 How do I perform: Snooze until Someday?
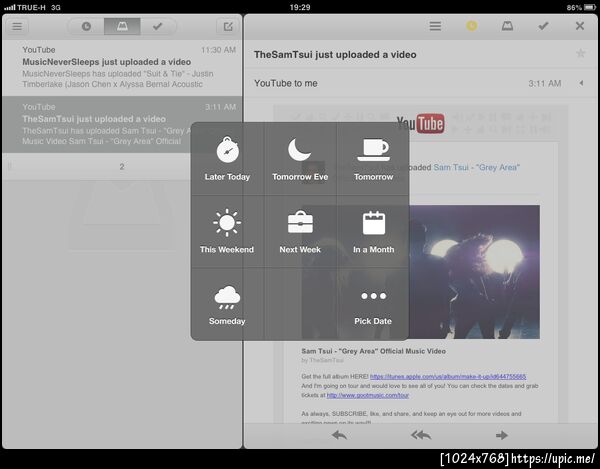227,304
